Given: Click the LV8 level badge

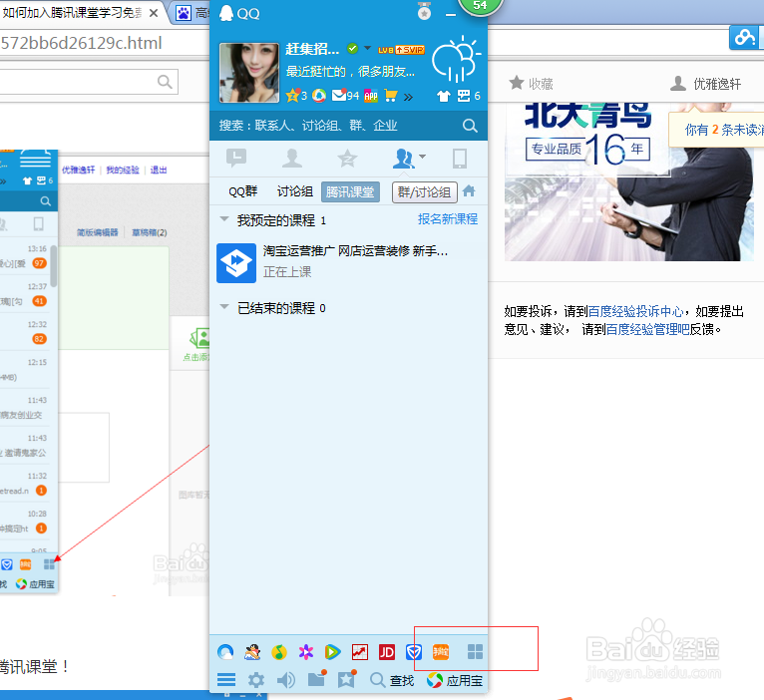Looking at the screenshot, I should (386, 50).
